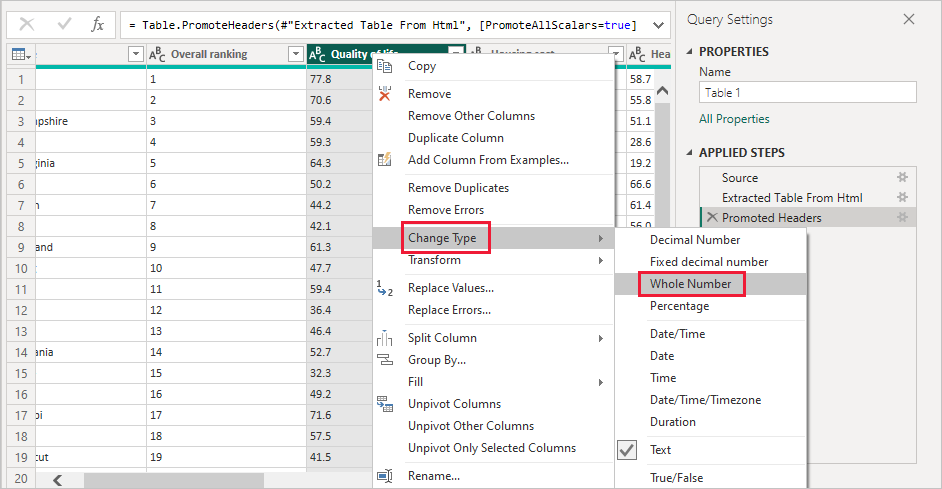
Task: Collapse the PROPERTIES section
Action: [x=690, y=52]
